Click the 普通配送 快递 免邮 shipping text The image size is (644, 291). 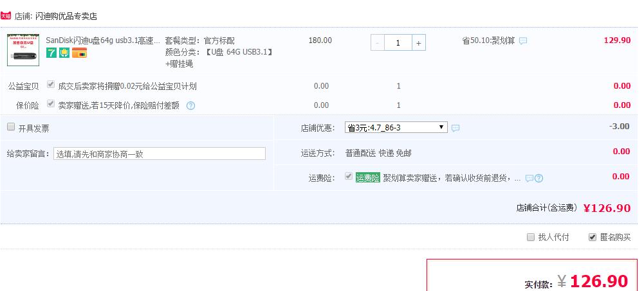click(378, 154)
